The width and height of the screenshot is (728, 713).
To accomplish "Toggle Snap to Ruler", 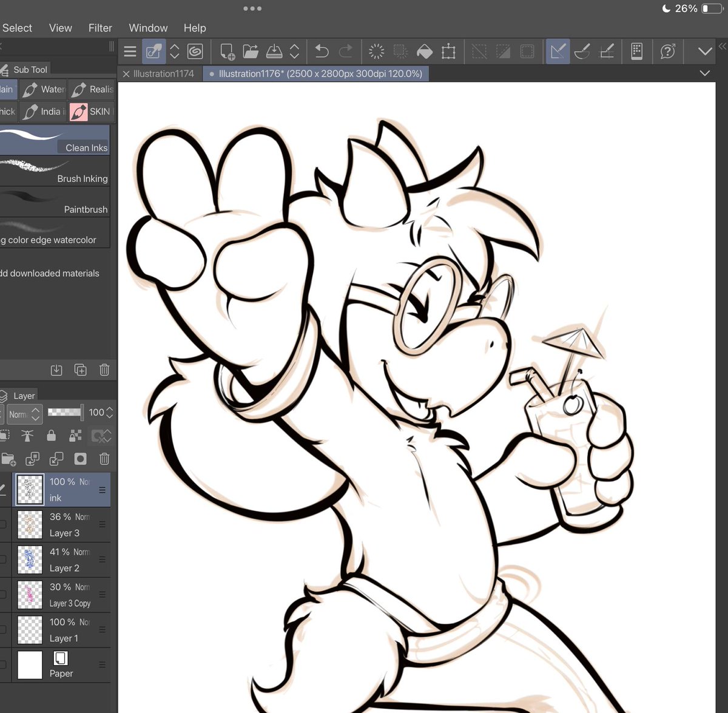I will [x=558, y=52].
